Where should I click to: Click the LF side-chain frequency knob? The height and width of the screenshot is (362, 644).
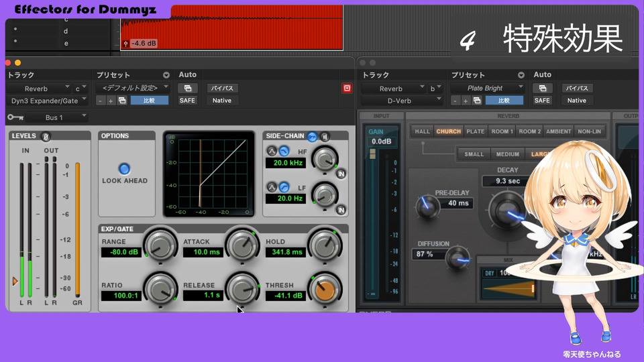(x=325, y=195)
